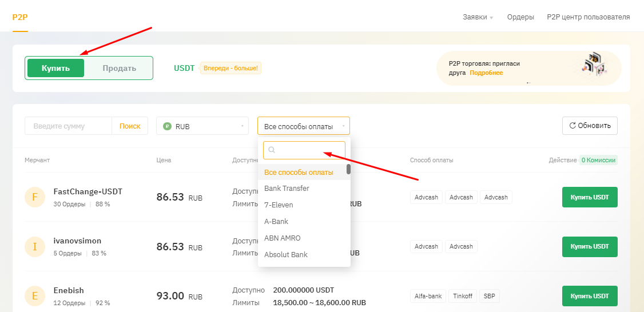Click Купить USDT for FastChange-USDT

pos(589,197)
